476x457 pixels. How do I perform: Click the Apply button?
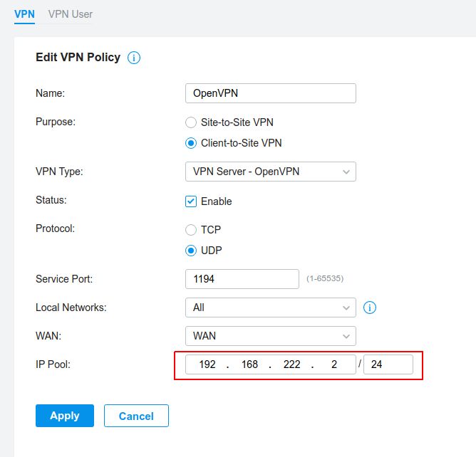(x=65, y=416)
